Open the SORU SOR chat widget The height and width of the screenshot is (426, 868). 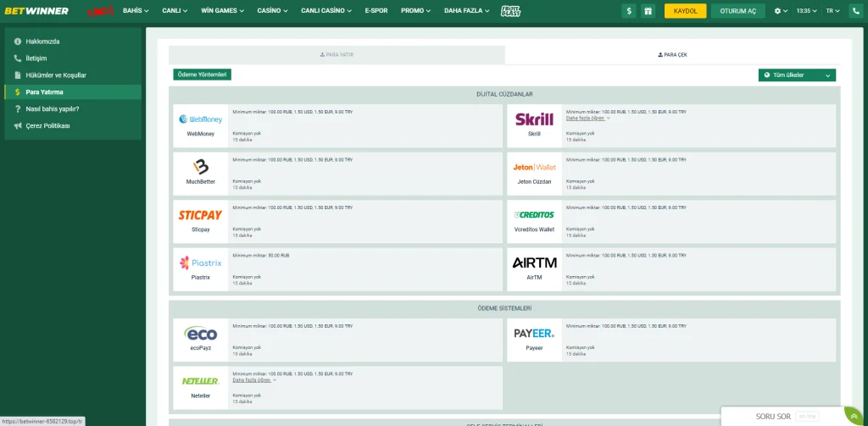(x=787, y=417)
